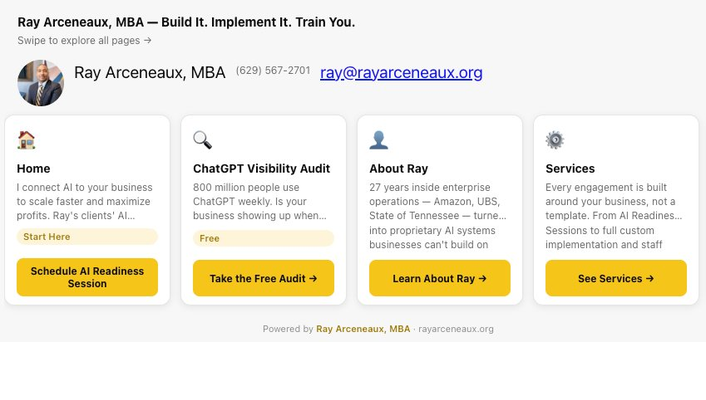The image size is (706, 400).
Task: Click the gear icon on Services card
Action: click(x=555, y=140)
